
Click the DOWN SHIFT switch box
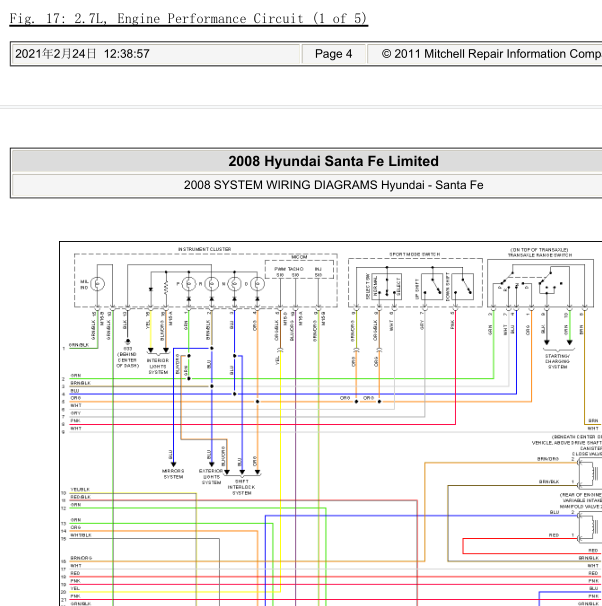pyautogui.click(x=462, y=286)
